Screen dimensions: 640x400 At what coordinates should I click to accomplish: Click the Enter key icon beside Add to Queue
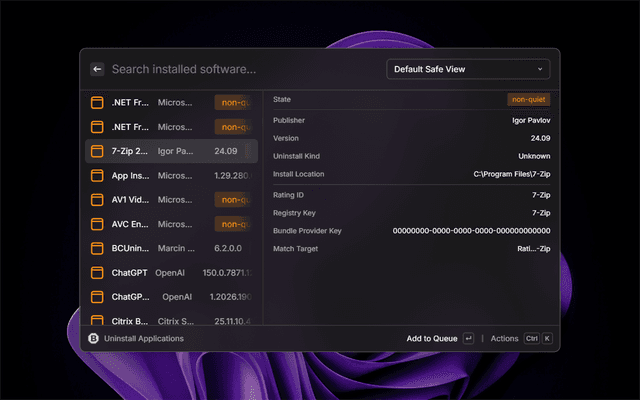coord(468,338)
